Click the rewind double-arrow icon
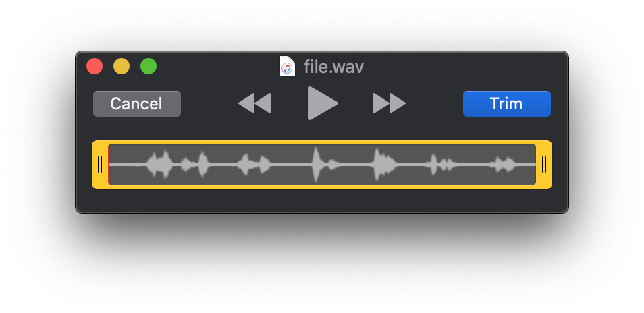This screenshot has height=313, width=644. (254, 103)
